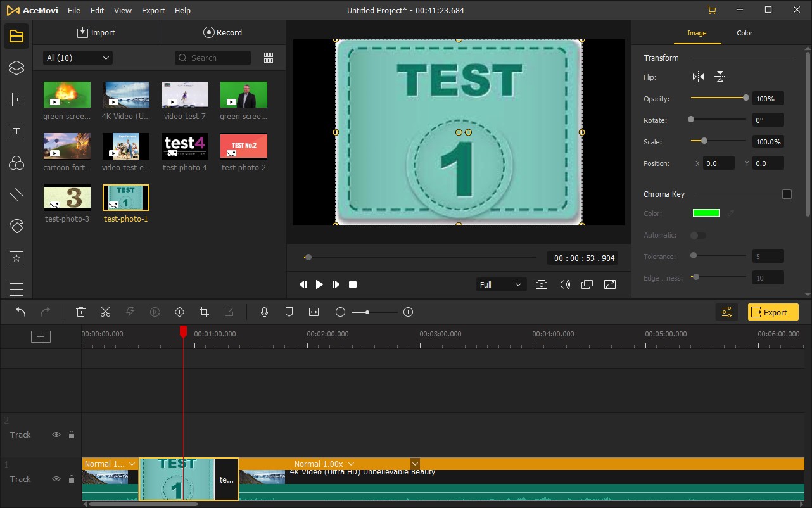Delete clip using the trash icon

point(80,312)
